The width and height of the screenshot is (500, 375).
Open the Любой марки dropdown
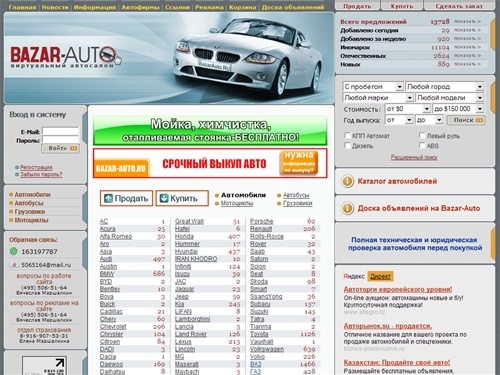click(378, 98)
